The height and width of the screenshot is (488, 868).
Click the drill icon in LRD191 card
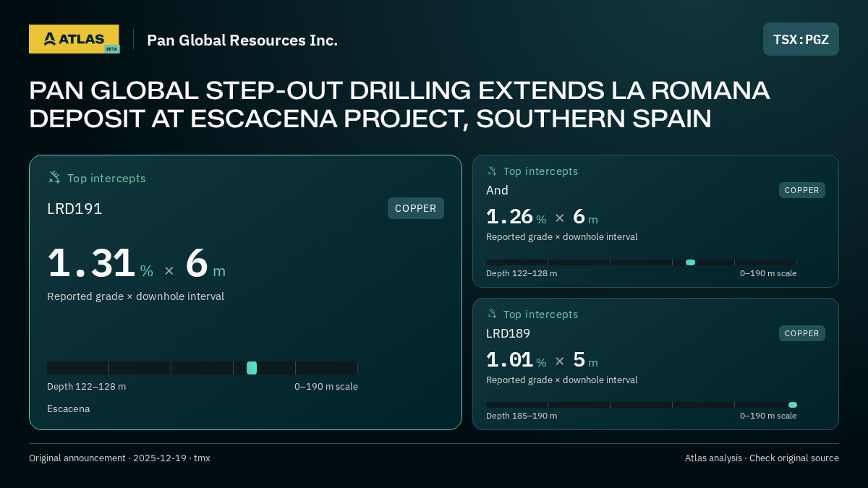[54, 177]
